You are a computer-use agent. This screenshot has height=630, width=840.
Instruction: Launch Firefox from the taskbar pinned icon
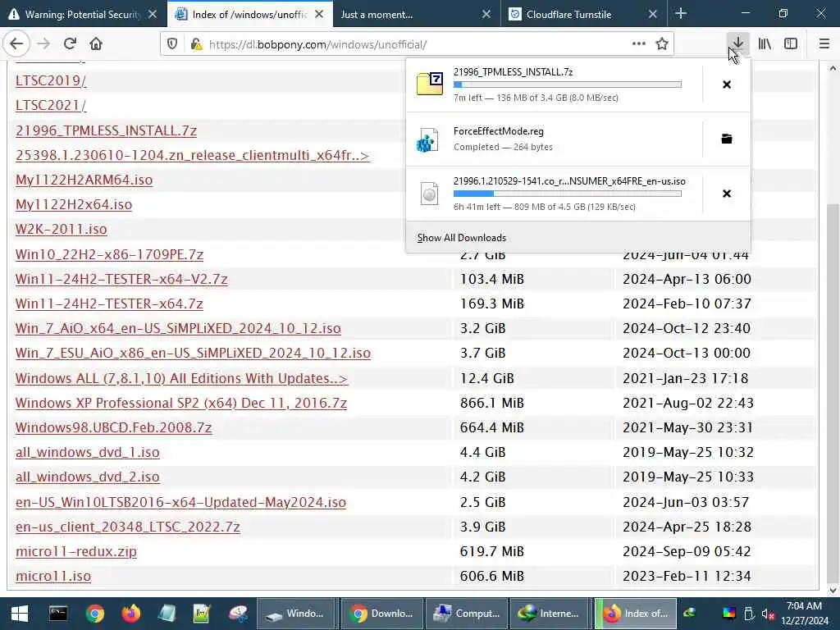[130, 614]
